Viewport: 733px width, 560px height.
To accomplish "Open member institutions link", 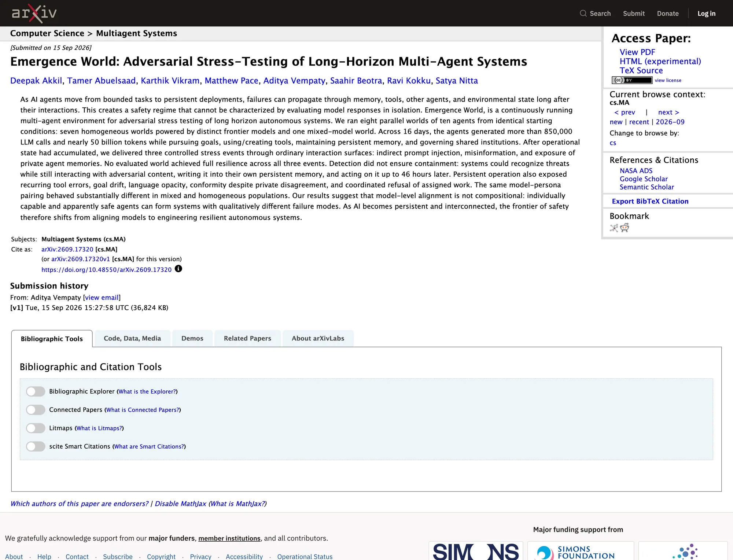I will [229, 538].
